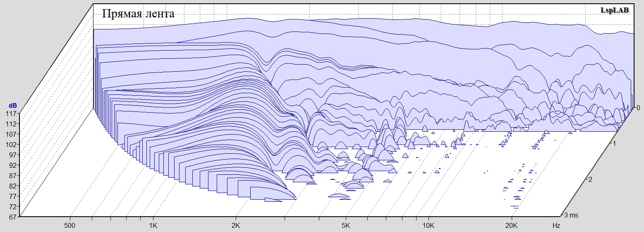Select the 1K frequency axis label
Screen dimensions: 644x232
pyautogui.click(x=153, y=226)
